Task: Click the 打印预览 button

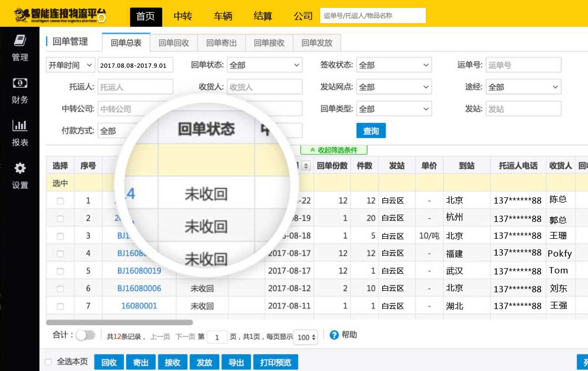Action: point(276,362)
